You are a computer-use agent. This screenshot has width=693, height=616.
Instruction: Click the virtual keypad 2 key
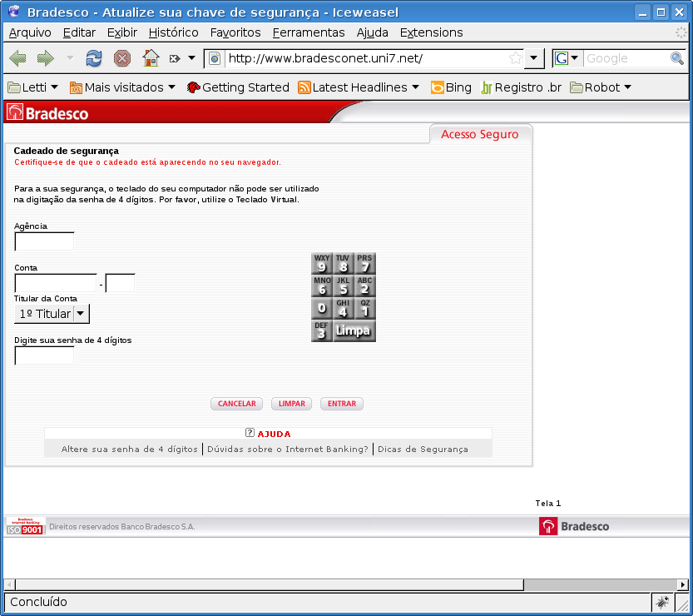point(365,286)
